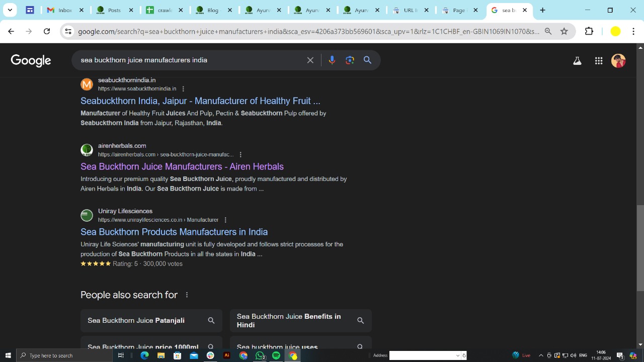The width and height of the screenshot is (644, 362).
Task: Switch to the crawl spreadsheet tab
Action: coord(165,10)
